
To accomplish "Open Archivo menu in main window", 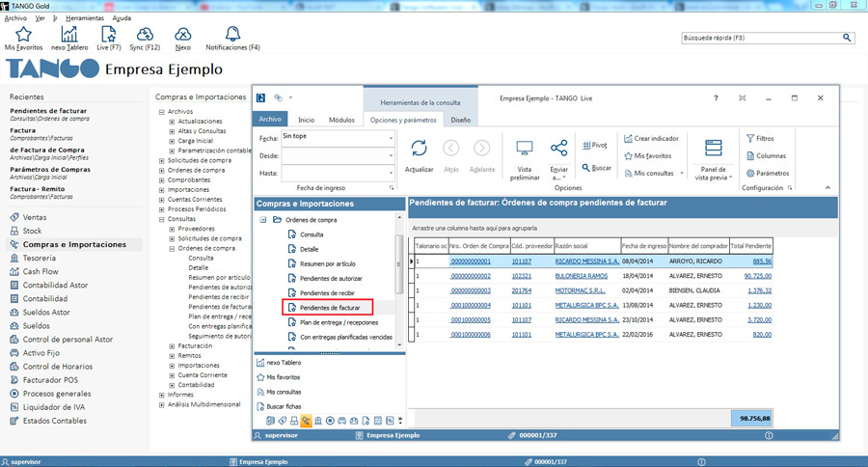I will (15, 18).
